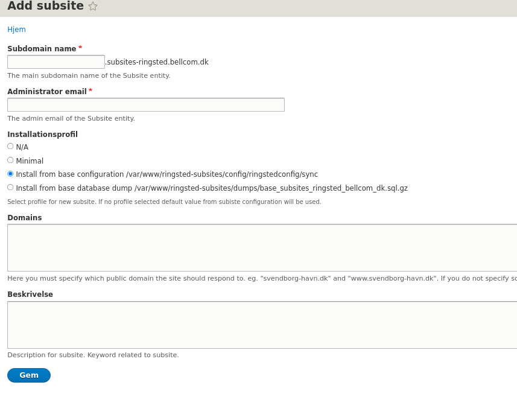Click the bold Domains heading label

click(x=25, y=218)
